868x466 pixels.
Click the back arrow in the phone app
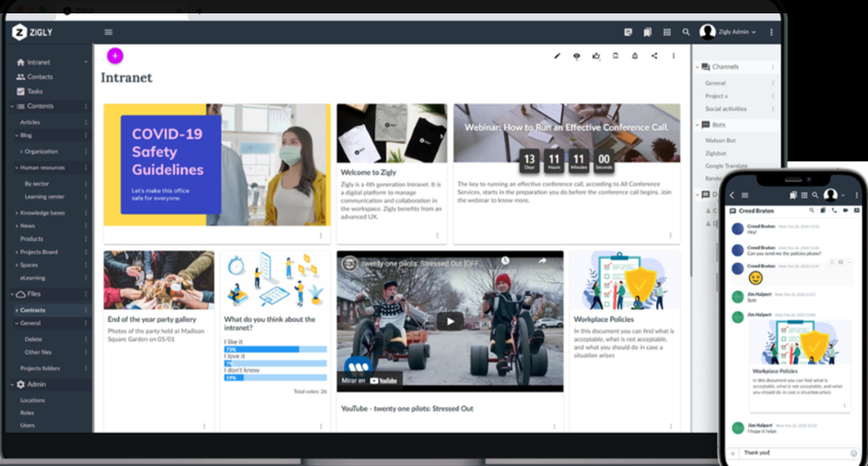point(732,194)
